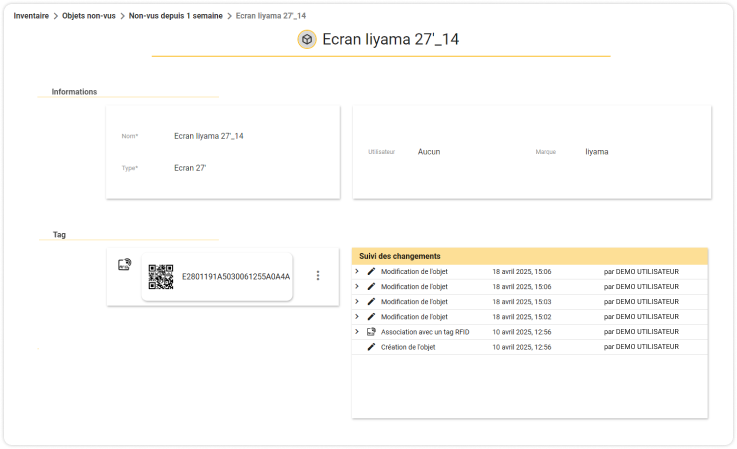Screen dimensions: 737x449
Task: Click the pencil icon of first 15:06 modification
Action: coord(371,271)
